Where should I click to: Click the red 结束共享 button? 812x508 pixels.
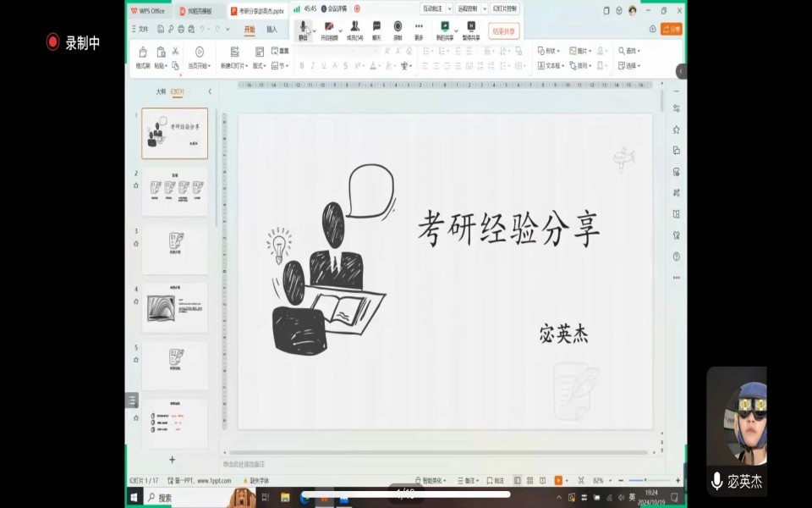(x=504, y=31)
